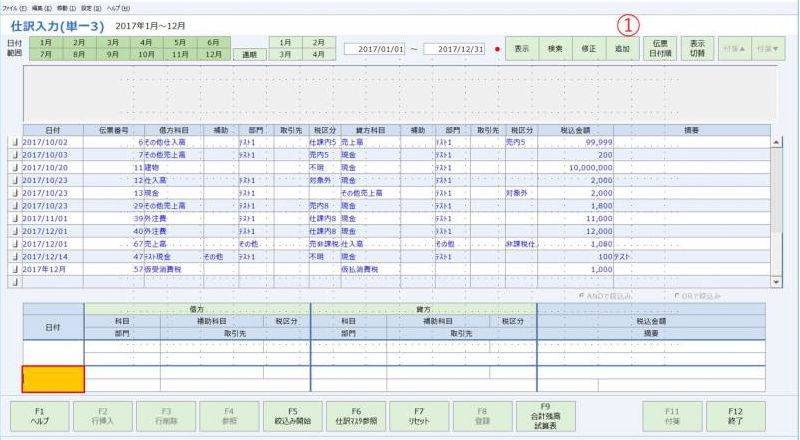Click F1 ヘルプ button
800x440 pixels.
click(40, 417)
